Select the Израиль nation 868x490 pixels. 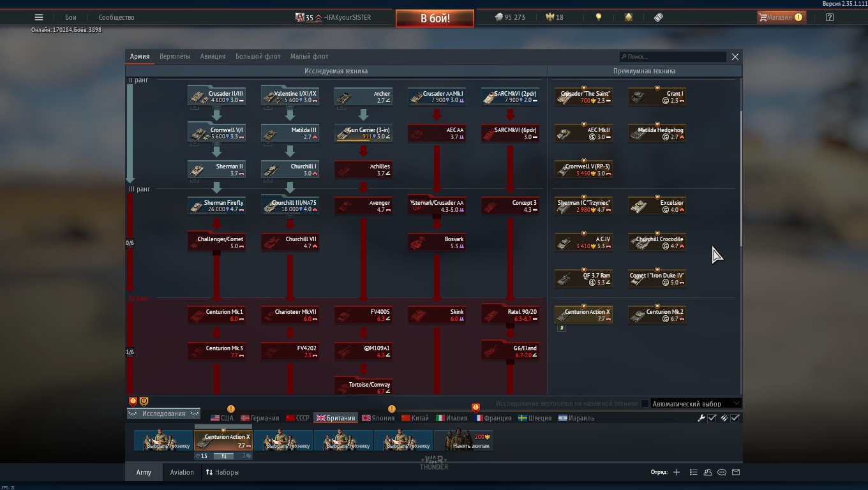tap(576, 418)
